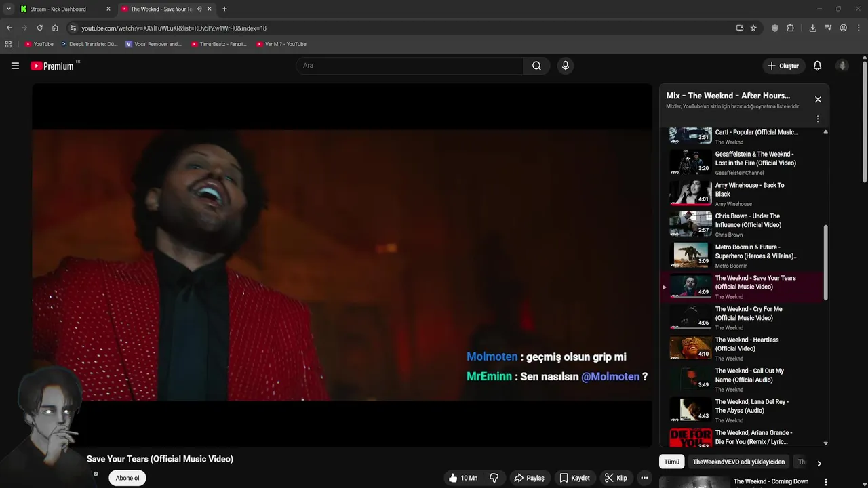The image size is (868, 488).
Task: Open tab search dropdown arrow
Action: click(8, 9)
